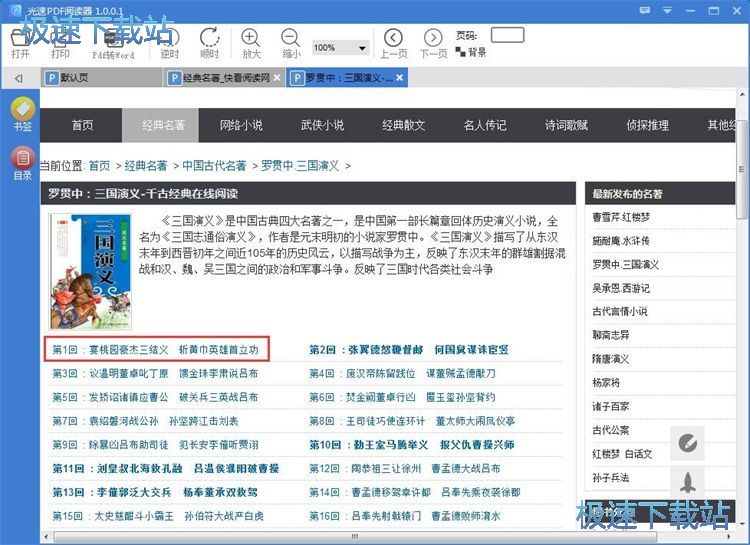Open chapter 第2回 张翼德怒鞭督邮
This screenshot has height=545, width=750.
(x=409, y=350)
